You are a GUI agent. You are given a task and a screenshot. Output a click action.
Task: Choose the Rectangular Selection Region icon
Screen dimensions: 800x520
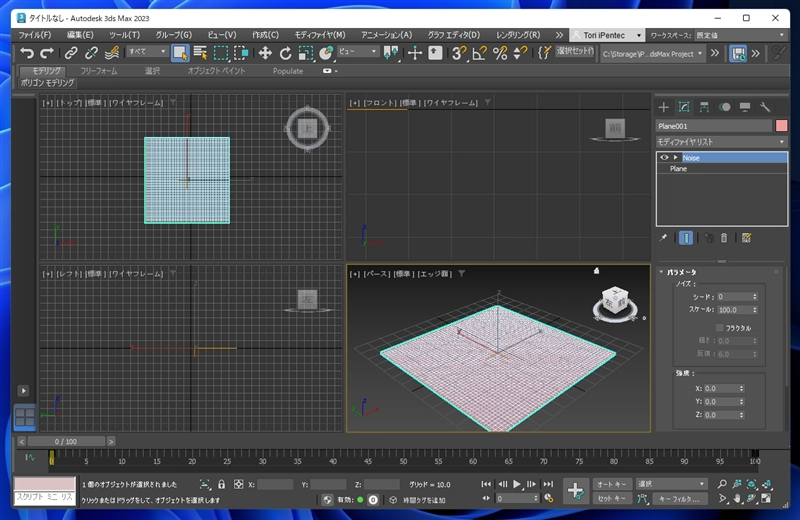(x=221, y=53)
